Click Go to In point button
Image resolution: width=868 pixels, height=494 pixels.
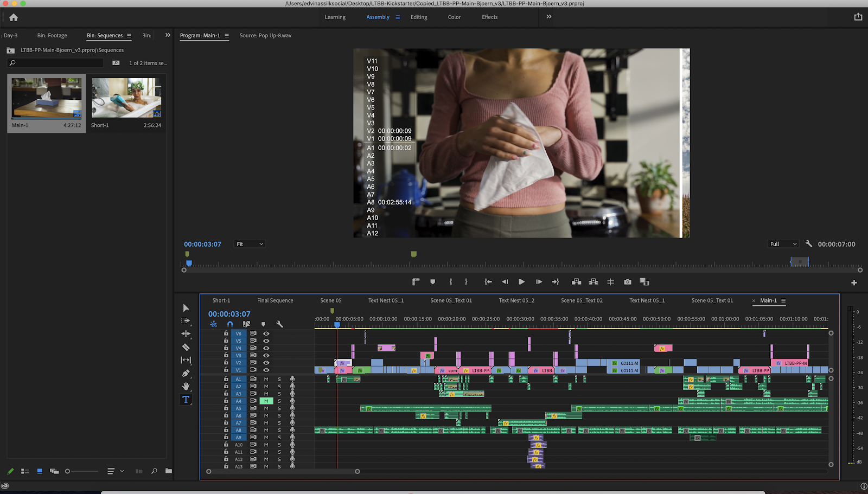488,282
